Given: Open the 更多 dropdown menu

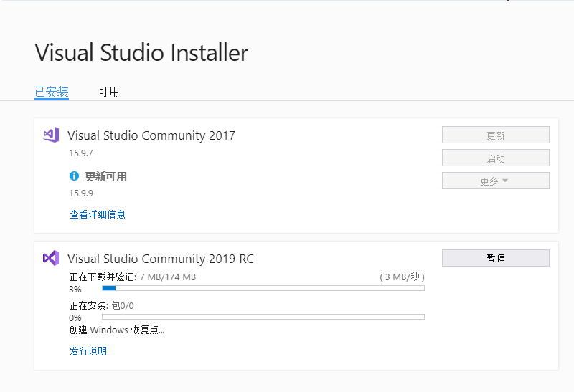Looking at the screenshot, I should [x=496, y=181].
